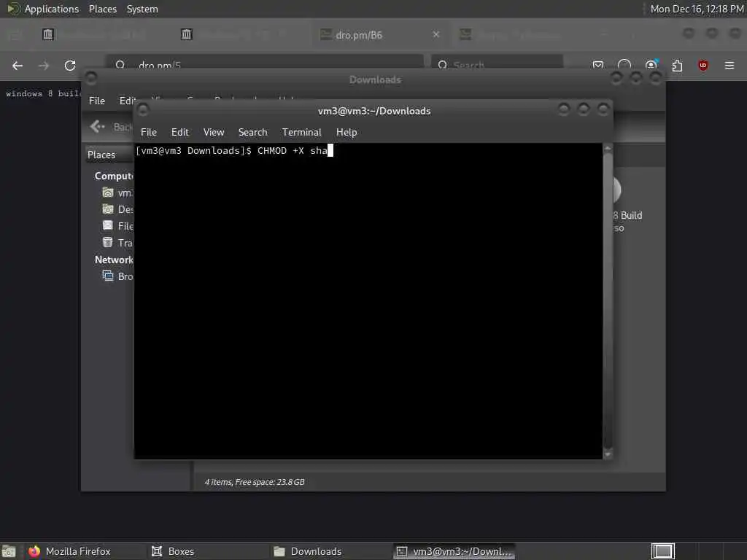Viewport: 747px width, 560px height.
Task: Click Downloads folder icon in taskbar
Action: 279,551
